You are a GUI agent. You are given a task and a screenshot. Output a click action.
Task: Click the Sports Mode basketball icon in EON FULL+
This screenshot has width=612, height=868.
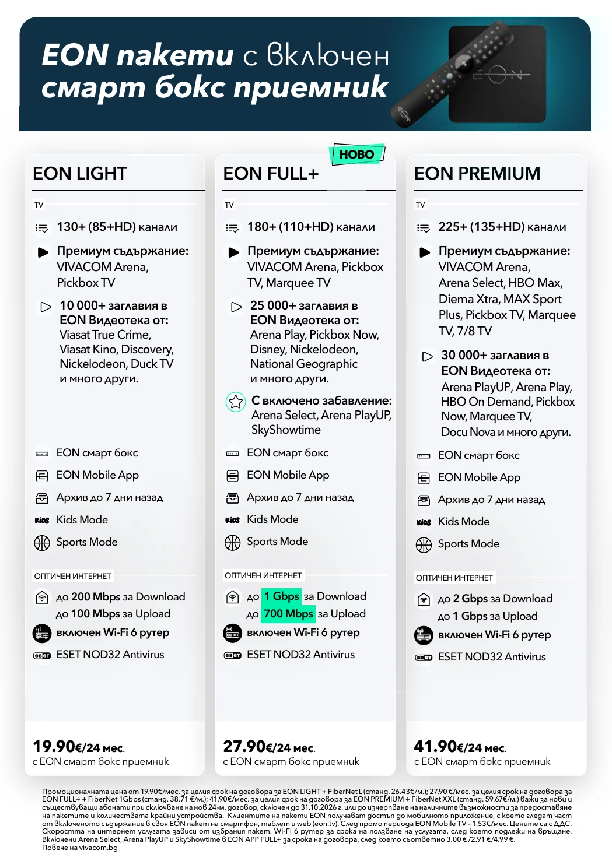coord(232,543)
